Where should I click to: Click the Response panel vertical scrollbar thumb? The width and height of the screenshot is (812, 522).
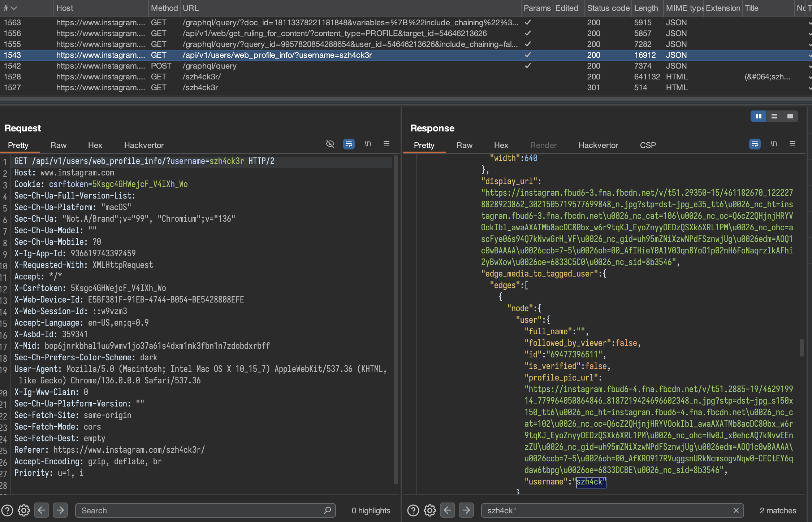pyautogui.click(x=802, y=347)
